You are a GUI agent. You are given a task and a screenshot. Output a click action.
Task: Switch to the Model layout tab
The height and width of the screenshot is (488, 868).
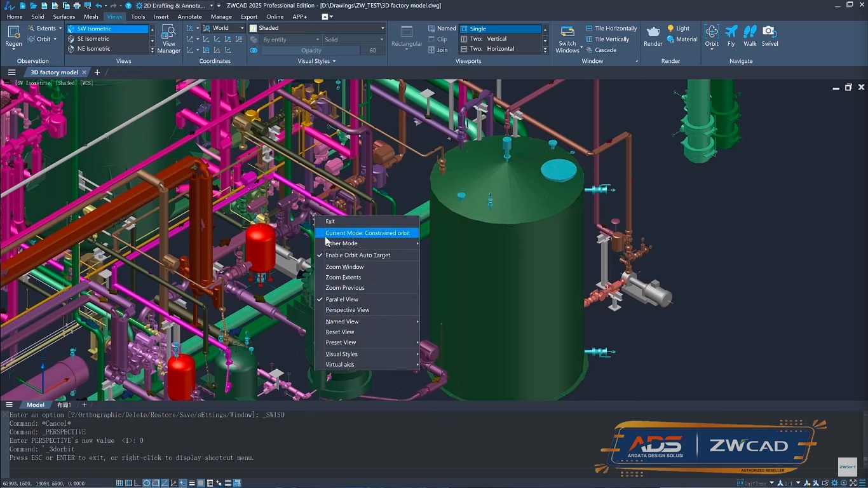[x=36, y=405]
